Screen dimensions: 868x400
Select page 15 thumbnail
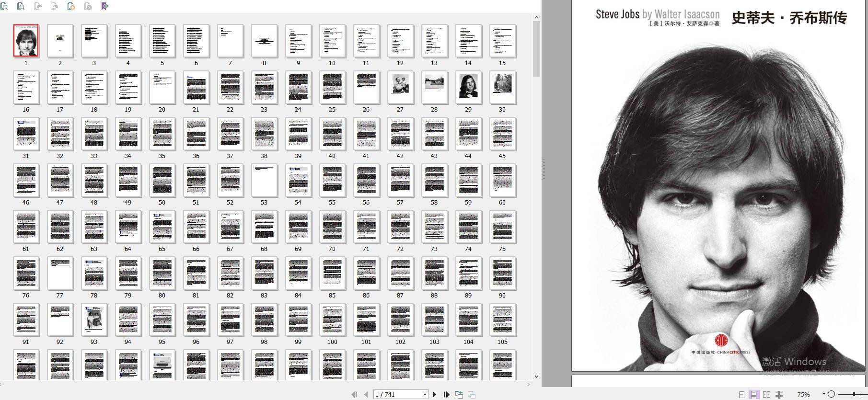[502, 41]
